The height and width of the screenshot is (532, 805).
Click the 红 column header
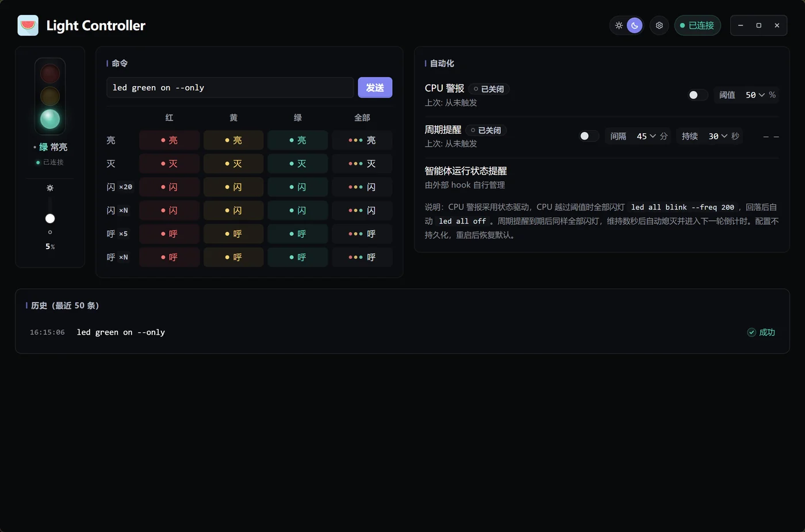tap(169, 117)
